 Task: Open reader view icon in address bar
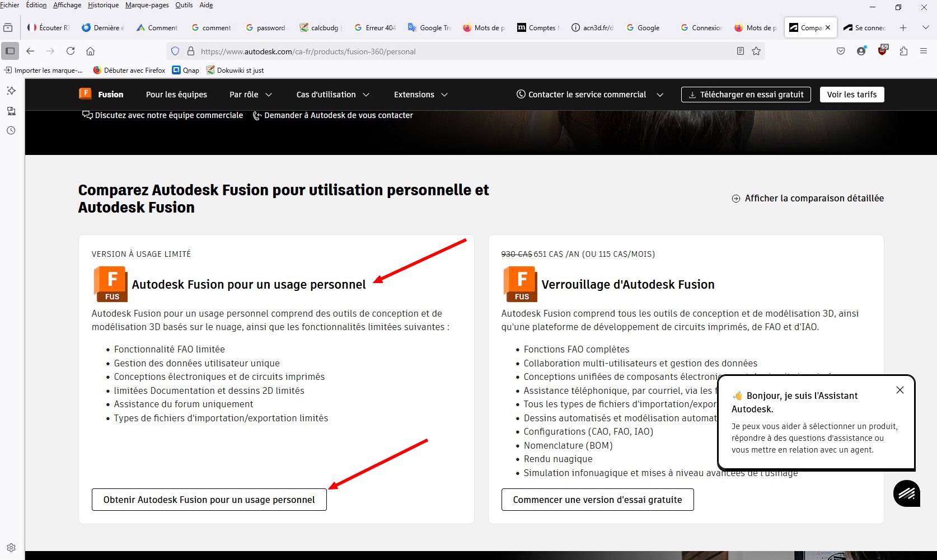741,51
